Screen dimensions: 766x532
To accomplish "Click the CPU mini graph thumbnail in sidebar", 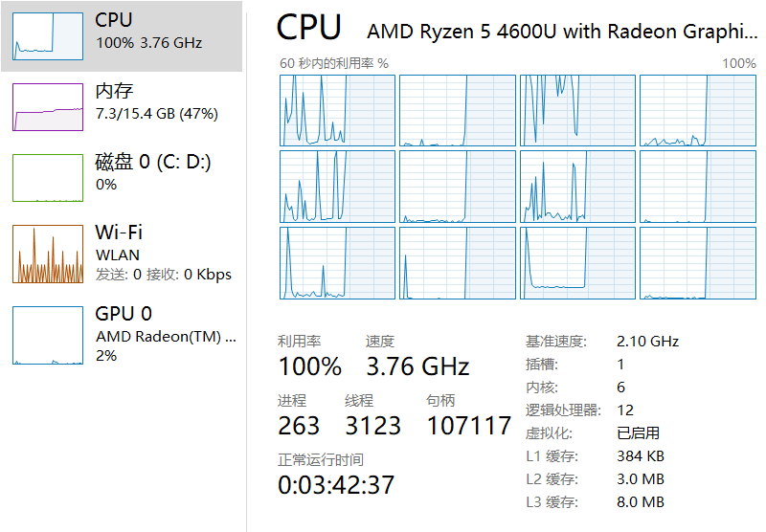I will point(48,33).
